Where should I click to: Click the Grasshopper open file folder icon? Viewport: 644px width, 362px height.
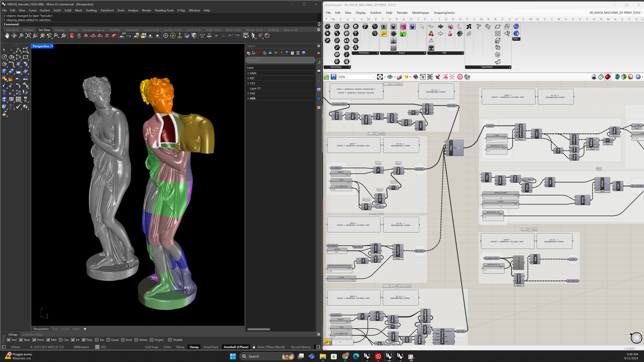(326, 77)
